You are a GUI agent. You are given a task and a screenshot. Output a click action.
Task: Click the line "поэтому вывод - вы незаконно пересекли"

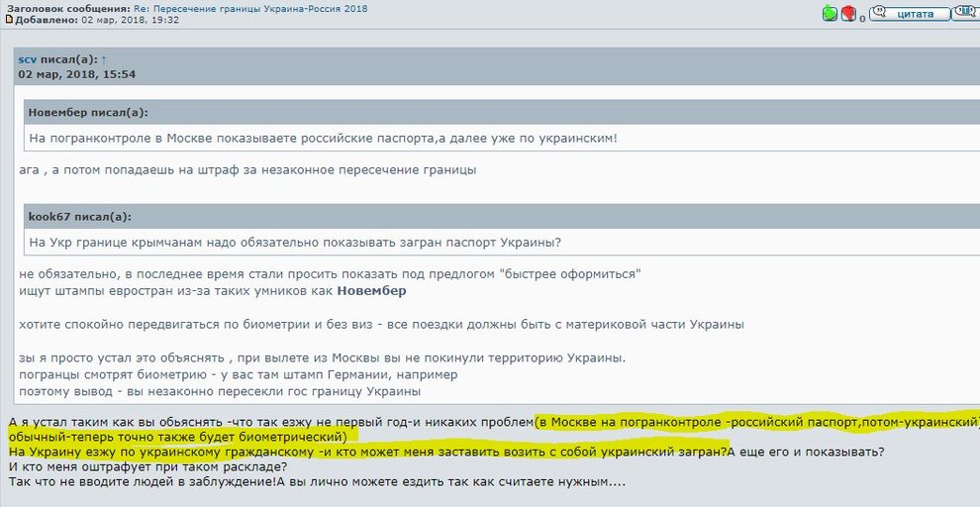[x=220, y=391]
